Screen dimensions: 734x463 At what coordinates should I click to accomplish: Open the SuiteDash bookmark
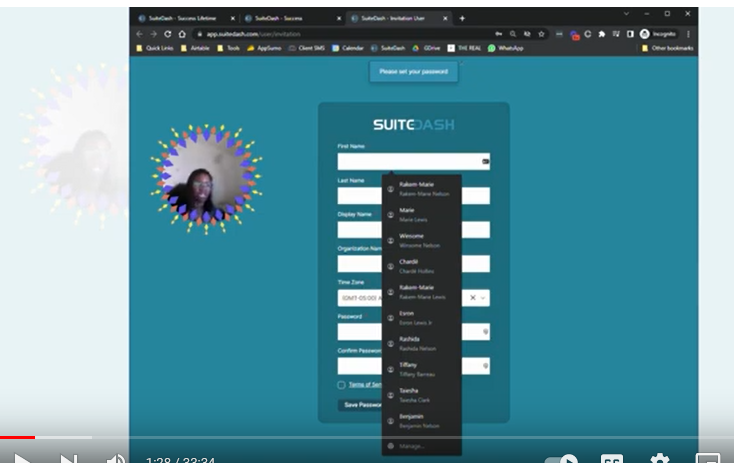coord(388,48)
